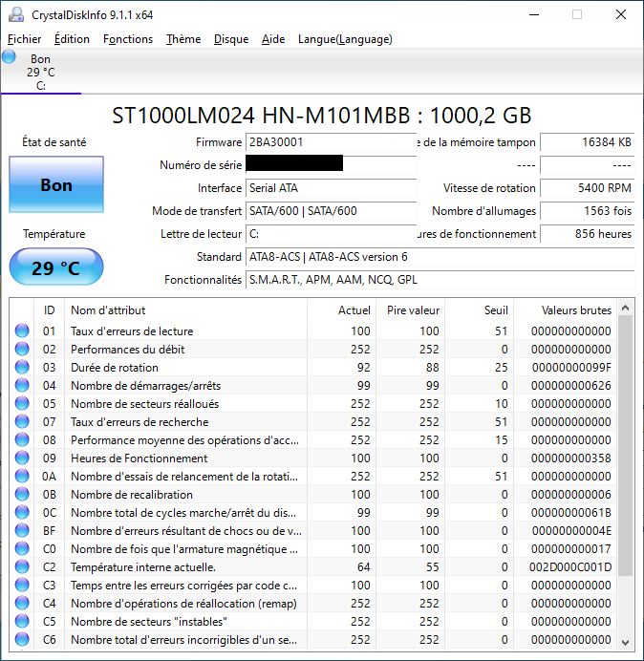Click the buffer size value 16384 KB
Viewport: 644px width, 661px height.
click(587, 142)
